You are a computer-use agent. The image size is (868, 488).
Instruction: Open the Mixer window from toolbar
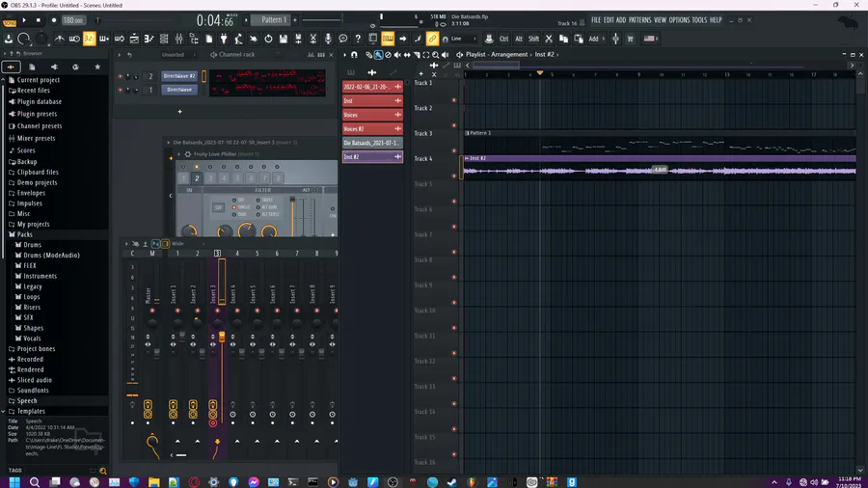(178, 39)
